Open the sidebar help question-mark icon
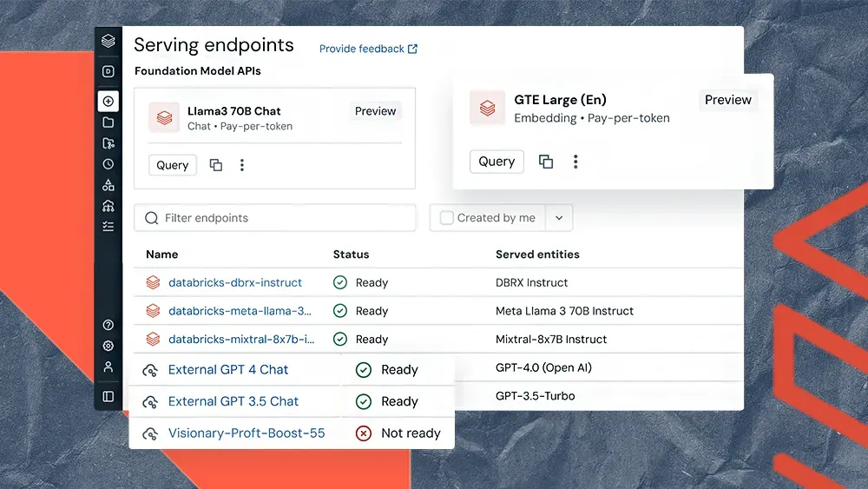 [108, 325]
